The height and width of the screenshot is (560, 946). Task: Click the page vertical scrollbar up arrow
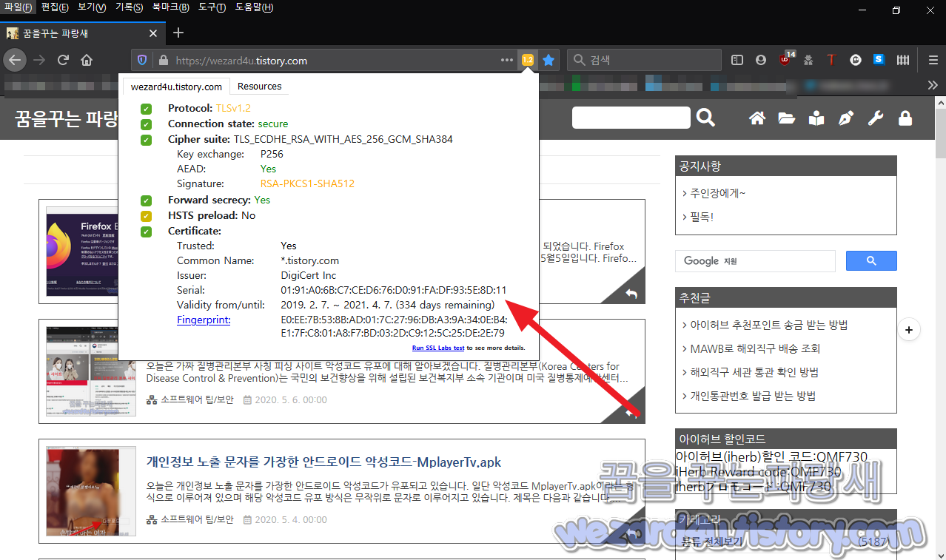[x=940, y=102]
